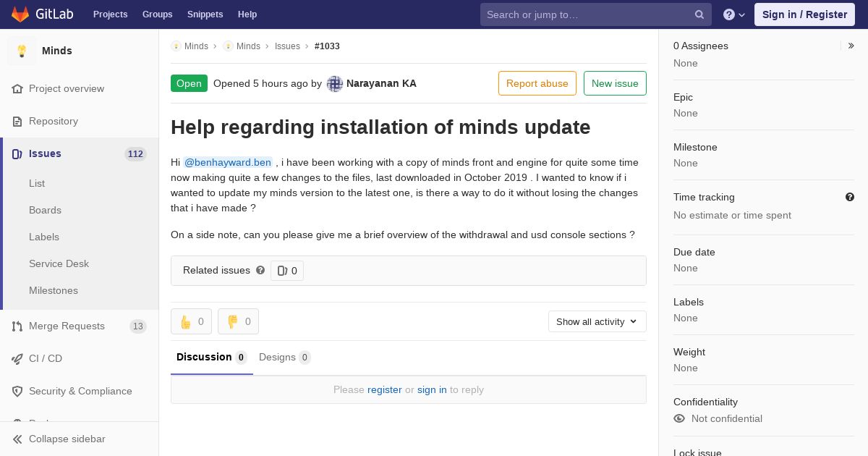Click the Epic label in right panel
This screenshot has height=456, width=868.
pyautogui.click(x=683, y=97)
